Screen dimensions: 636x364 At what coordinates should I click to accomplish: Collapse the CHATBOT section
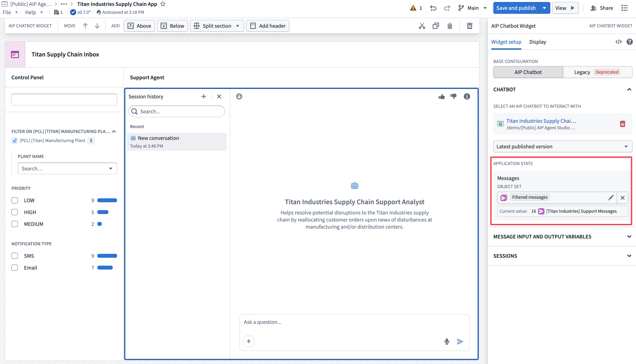coord(629,90)
